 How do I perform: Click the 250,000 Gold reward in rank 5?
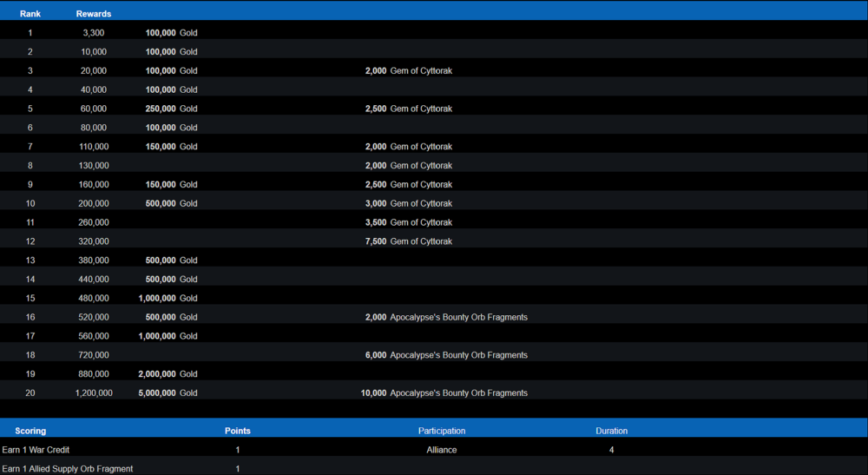click(171, 109)
